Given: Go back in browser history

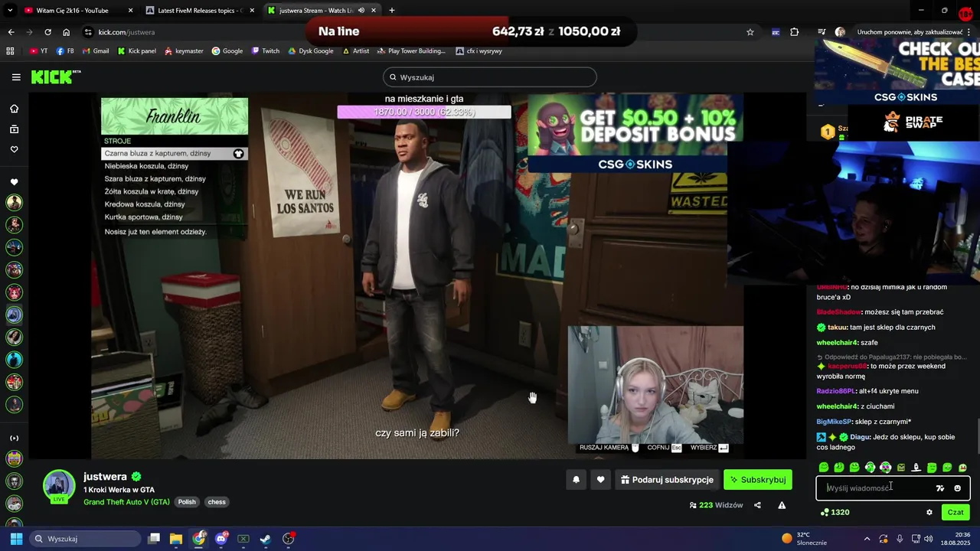Looking at the screenshot, I should coord(11,32).
